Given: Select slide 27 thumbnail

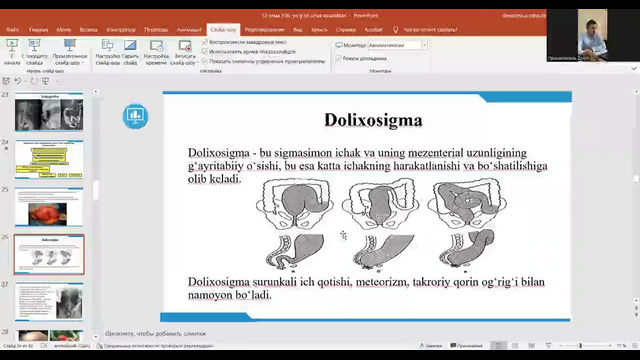Looking at the screenshot, I should 49,302.
